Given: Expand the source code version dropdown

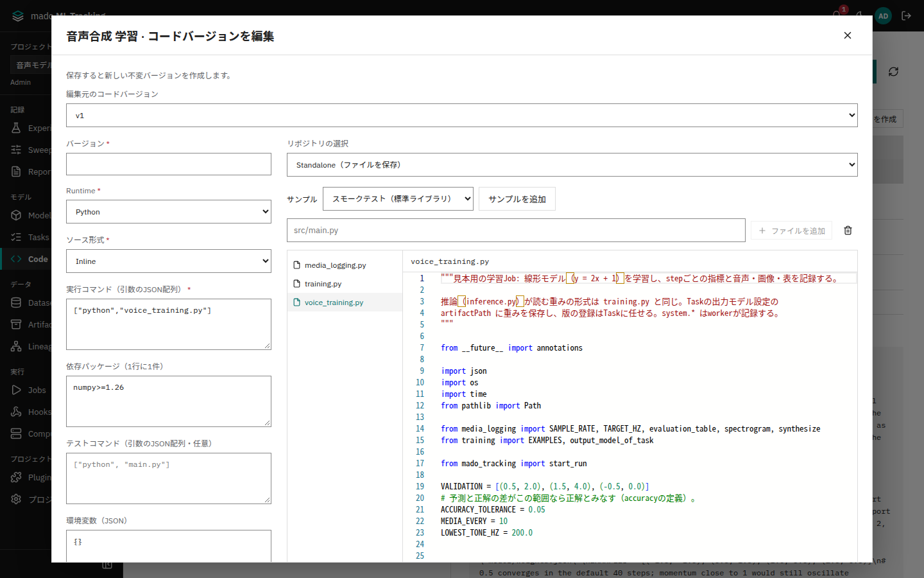Looking at the screenshot, I should click(x=462, y=116).
